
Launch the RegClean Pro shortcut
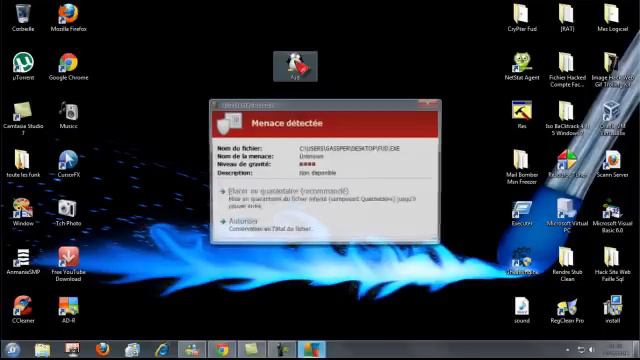(567, 309)
